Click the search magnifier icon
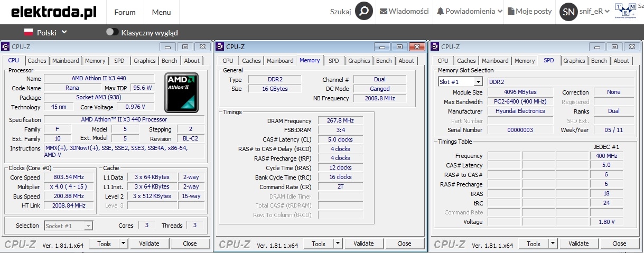This screenshot has height=253, width=644. coord(364,11)
